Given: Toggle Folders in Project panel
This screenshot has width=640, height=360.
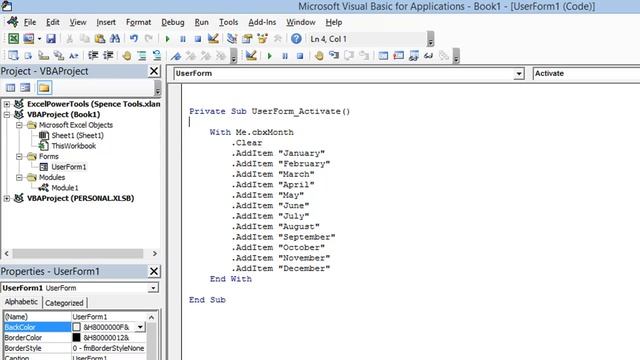Looking at the screenshot, I should point(44,88).
